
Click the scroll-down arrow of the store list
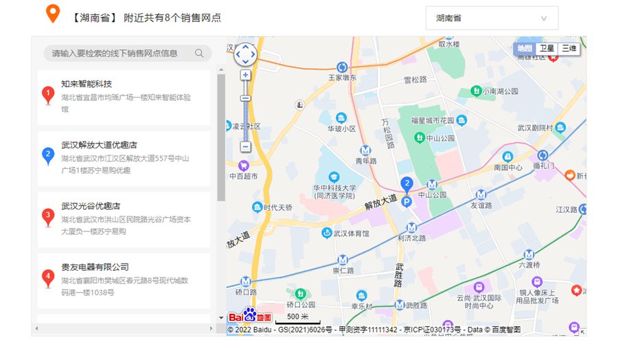(x=221, y=318)
